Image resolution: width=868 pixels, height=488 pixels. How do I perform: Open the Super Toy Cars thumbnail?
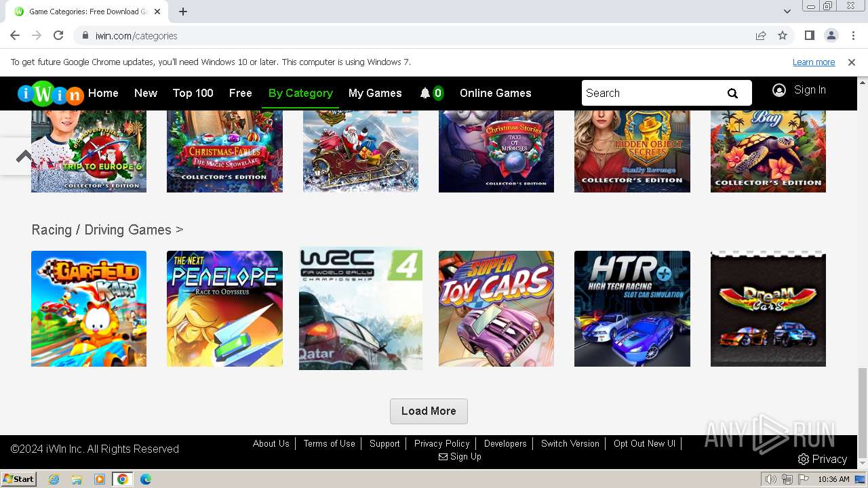496,308
